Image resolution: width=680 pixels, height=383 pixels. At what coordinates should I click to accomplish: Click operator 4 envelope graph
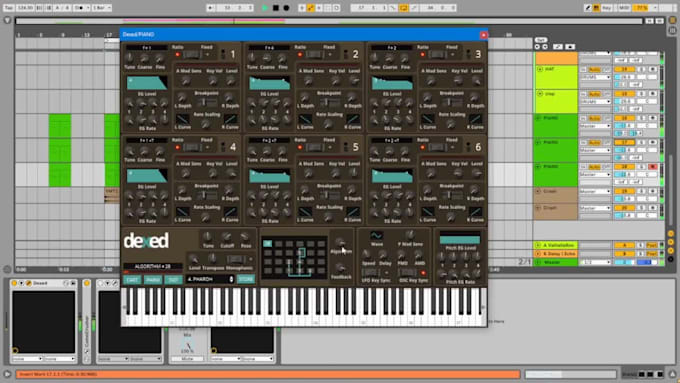pos(147,176)
